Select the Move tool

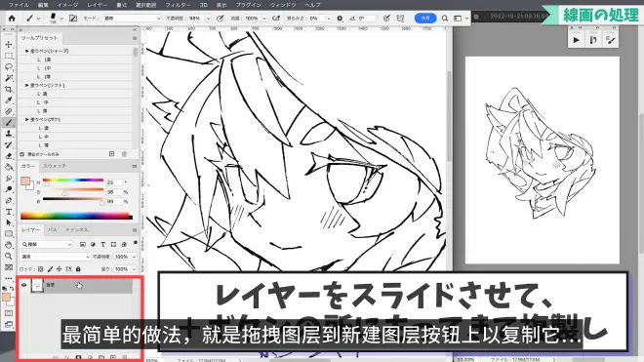[9, 44]
